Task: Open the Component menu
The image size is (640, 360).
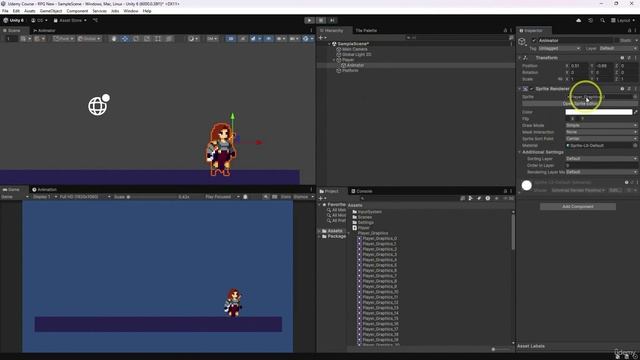Action: point(77,11)
